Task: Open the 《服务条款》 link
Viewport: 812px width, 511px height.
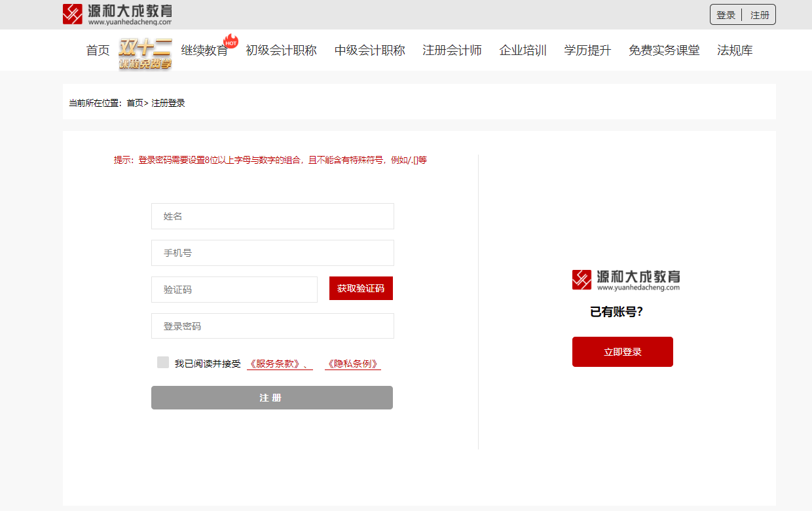Action: pos(277,364)
